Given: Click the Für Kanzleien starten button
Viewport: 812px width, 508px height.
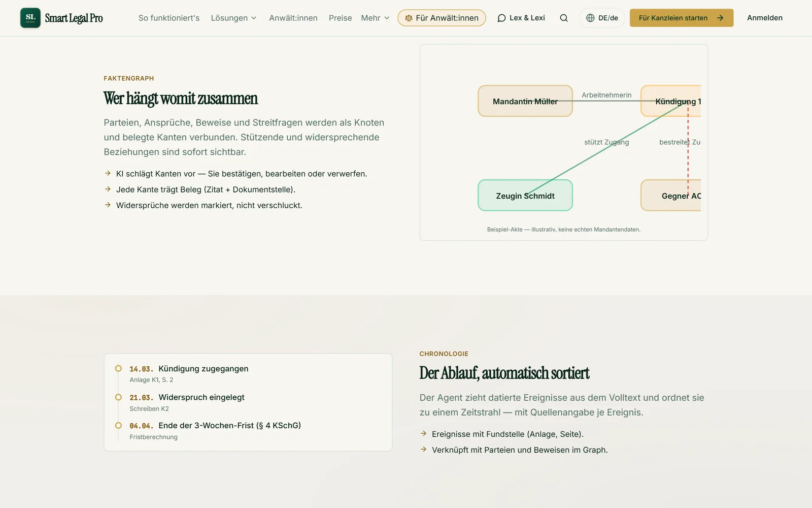Looking at the screenshot, I should click(x=682, y=18).
